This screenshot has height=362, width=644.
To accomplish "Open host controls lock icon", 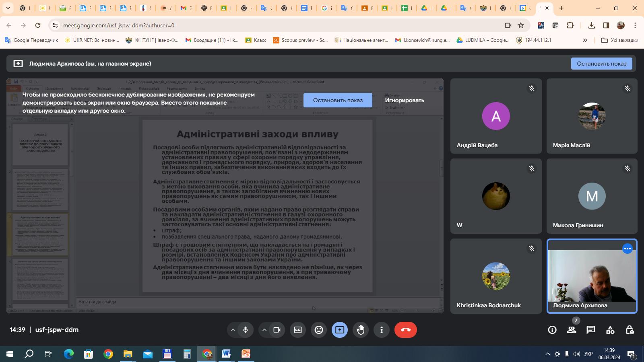I will pos(630,330).
